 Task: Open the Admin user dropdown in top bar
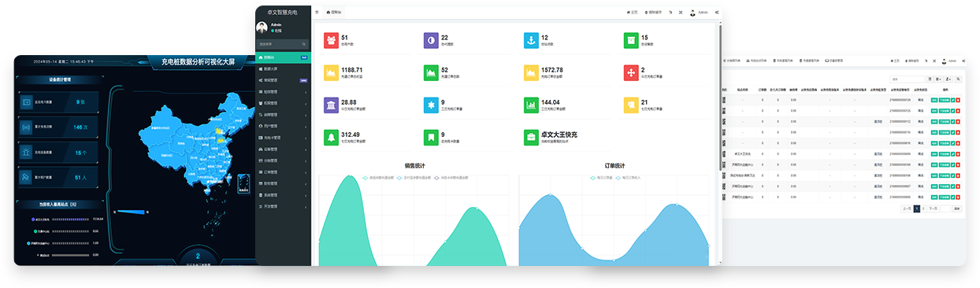pos(699,13)
